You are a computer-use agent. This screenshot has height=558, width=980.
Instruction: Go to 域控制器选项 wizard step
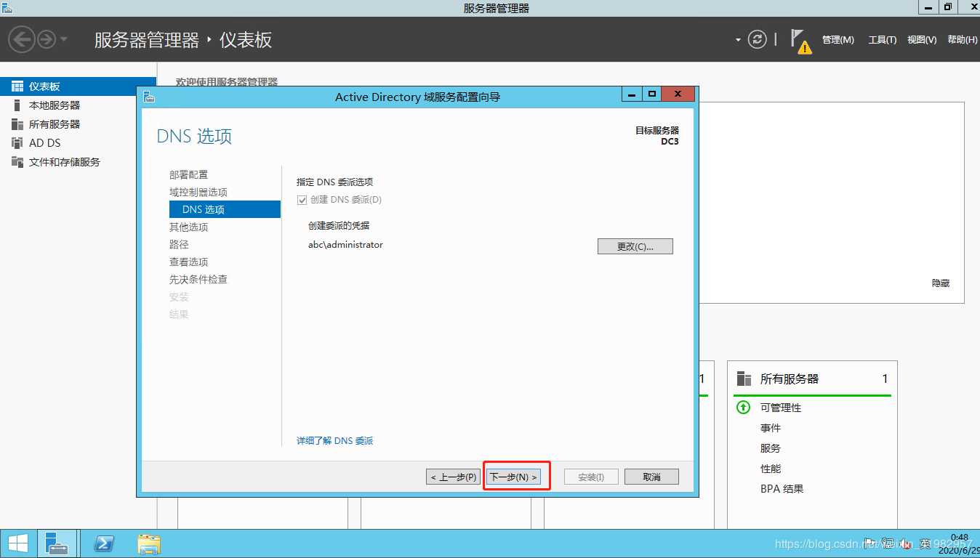point(198,192)
